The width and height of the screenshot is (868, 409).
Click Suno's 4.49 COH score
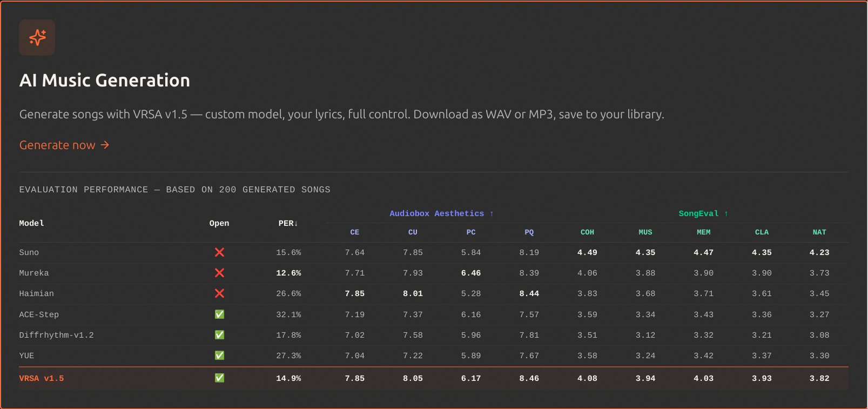pos(587,252)
